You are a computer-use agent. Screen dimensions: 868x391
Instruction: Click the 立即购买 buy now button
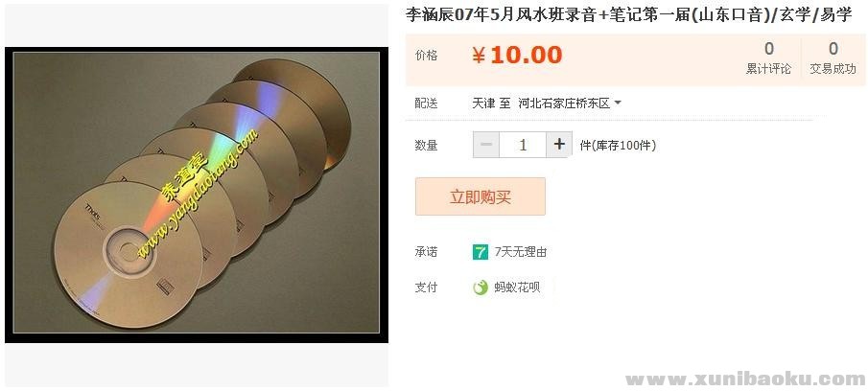(480, 196)
